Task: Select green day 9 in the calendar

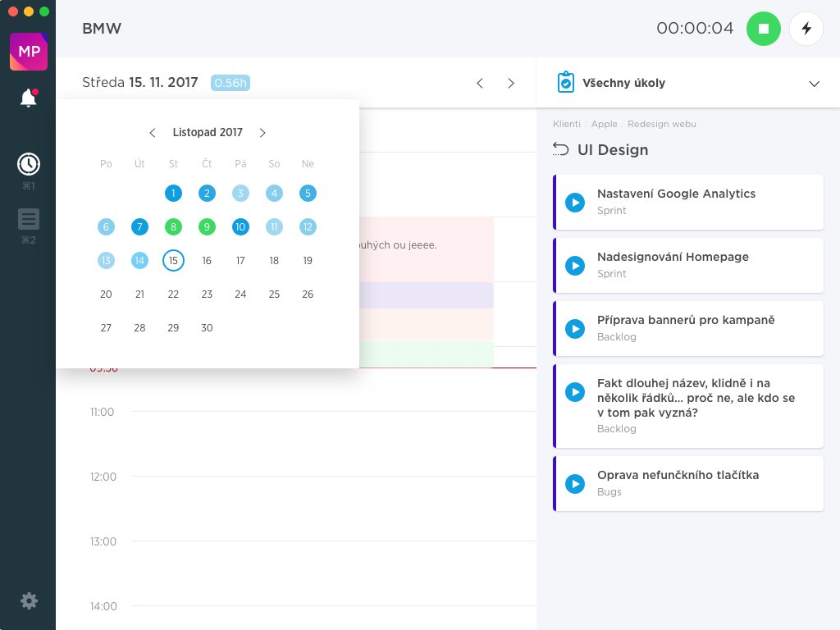Action: [x=207, y=227]
